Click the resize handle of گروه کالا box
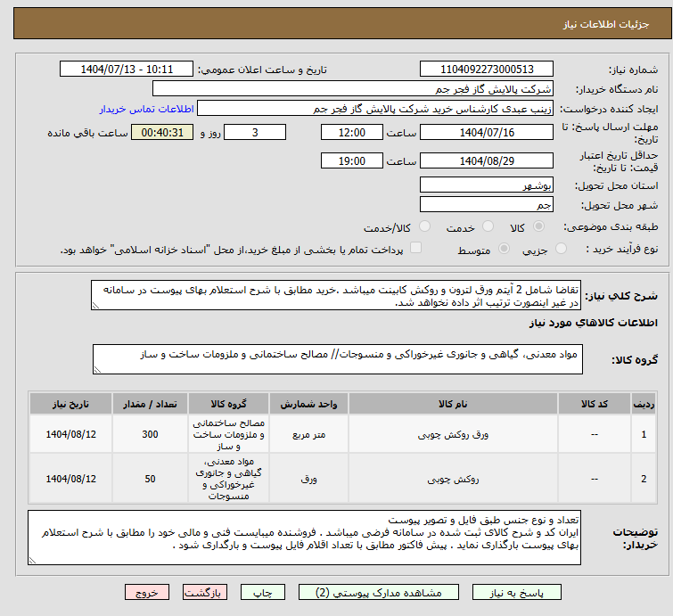This screenshot has height=616, width=673. point(97,370)
